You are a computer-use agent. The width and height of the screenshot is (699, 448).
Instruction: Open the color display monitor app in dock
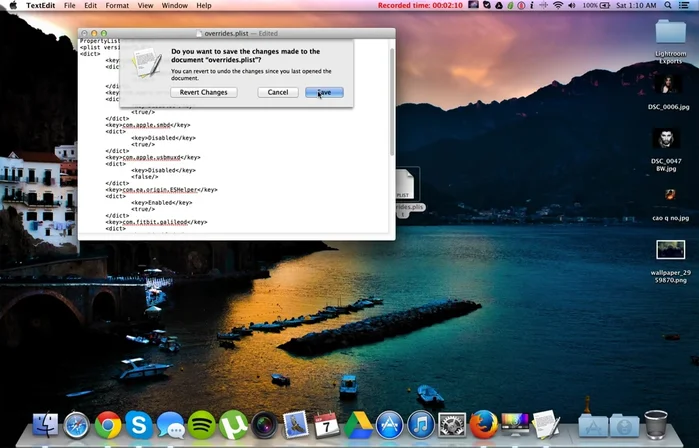click(x=515, y=425)
